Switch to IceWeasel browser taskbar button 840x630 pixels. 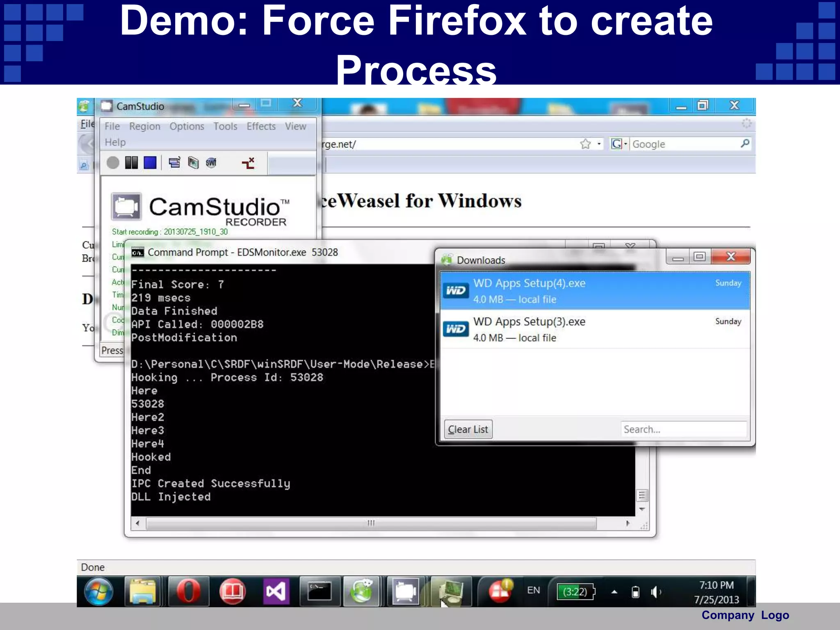(x=361, y=591)
